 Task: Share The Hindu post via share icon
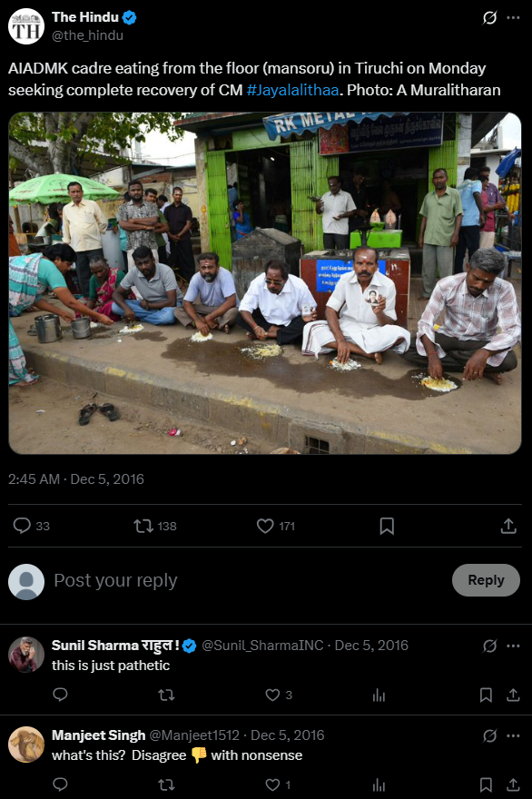tap(508, 526)
